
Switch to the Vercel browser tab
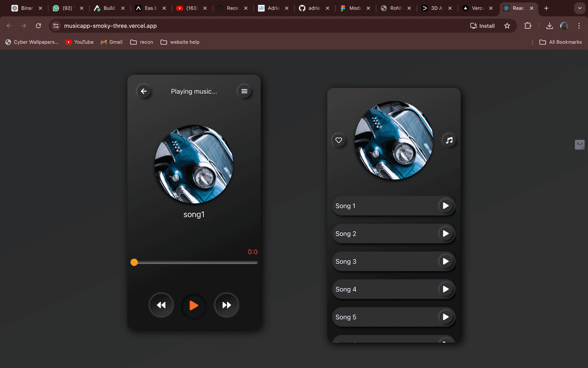(473, 9)
